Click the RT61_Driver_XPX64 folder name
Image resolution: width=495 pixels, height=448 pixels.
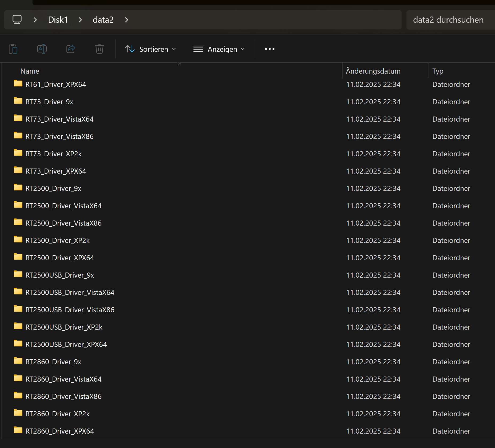pos(56,85)
